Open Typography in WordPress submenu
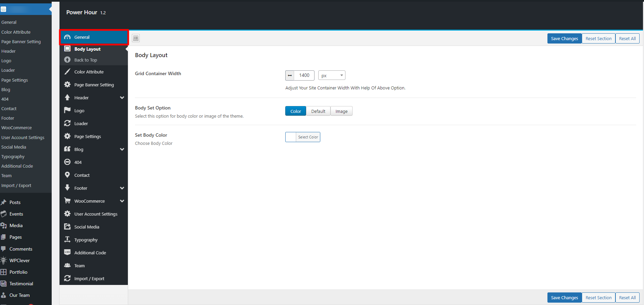This screenshot has height=305, width=644. click(x=13, y=156)
